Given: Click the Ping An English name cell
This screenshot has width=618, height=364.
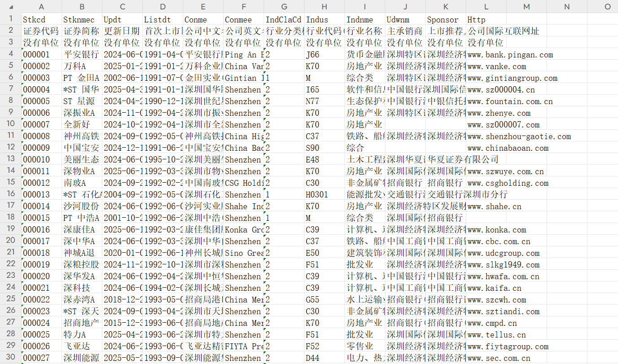Looking at the screenshot, I should coord(244,54).
